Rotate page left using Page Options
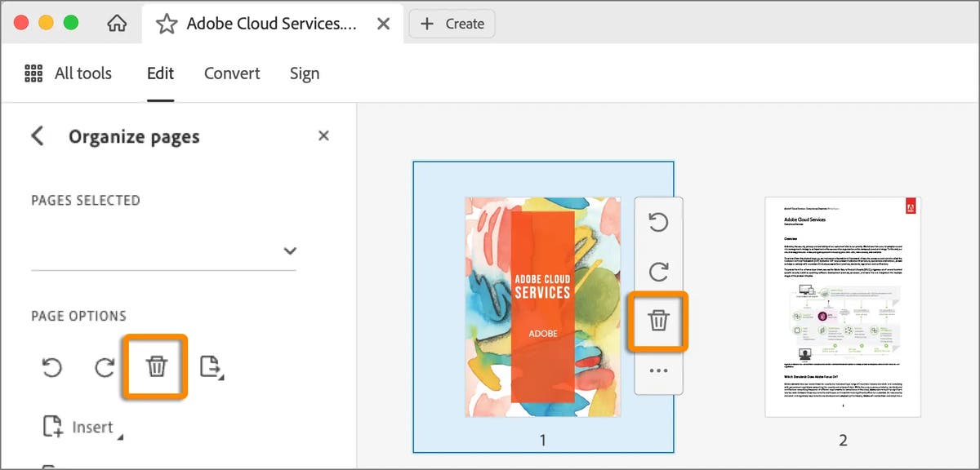Screen dimensions: 980x470 coord(51,367)
